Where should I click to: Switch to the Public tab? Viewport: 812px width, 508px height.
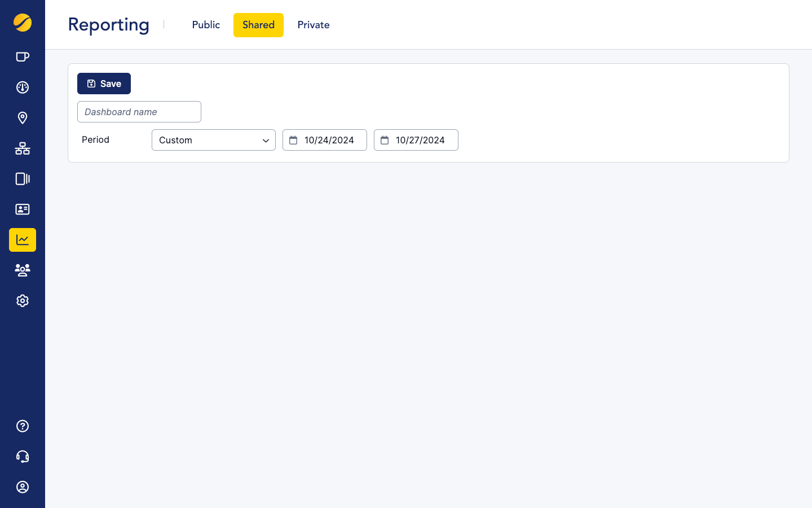click(x=206, y=25)
